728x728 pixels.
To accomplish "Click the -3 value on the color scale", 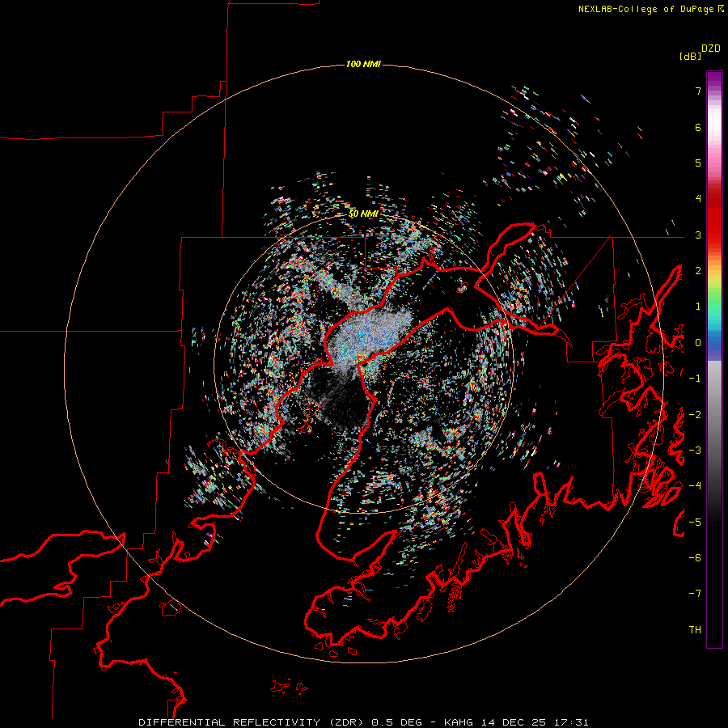I will (x=695, y=451).
